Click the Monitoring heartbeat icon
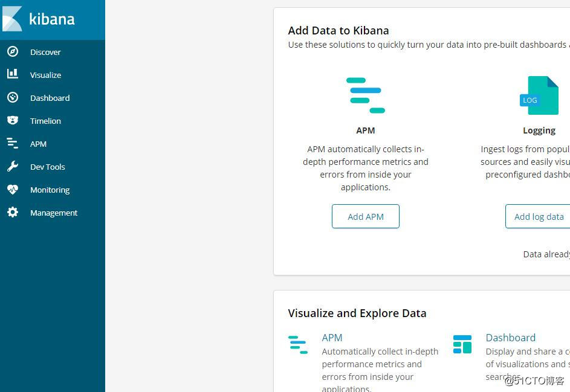The image size is (570, 392). tap(13, 189)
